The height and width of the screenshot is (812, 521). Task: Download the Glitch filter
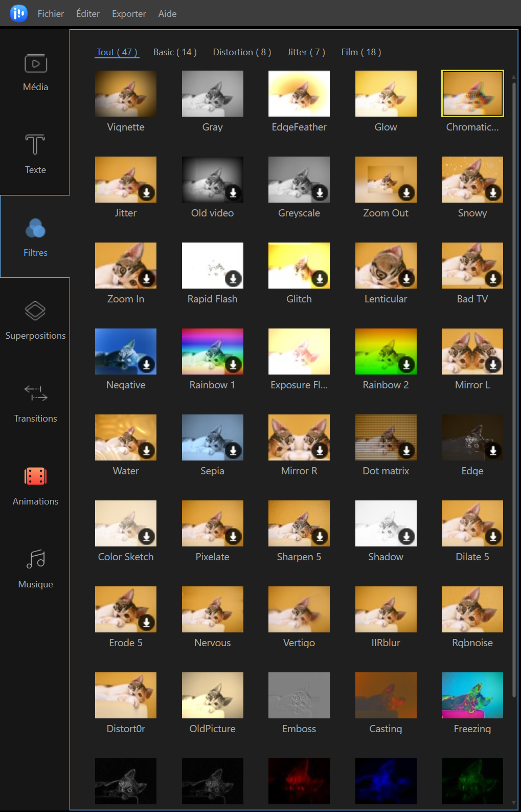320,279
